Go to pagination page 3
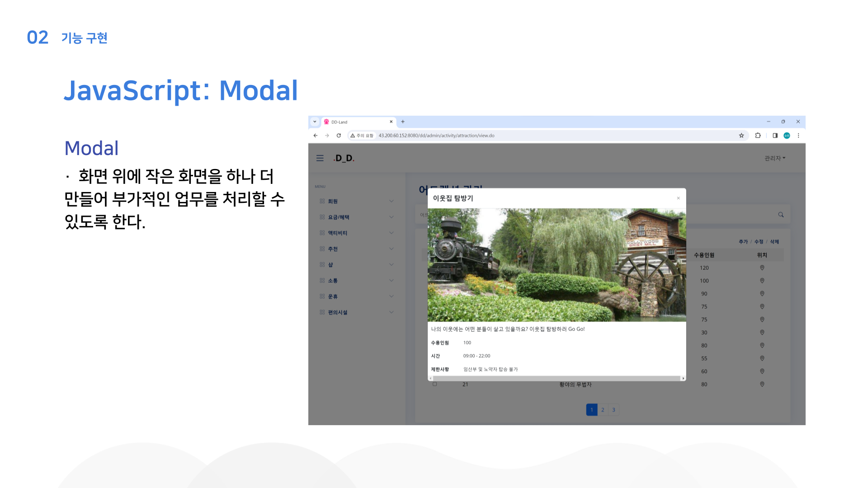868x488 pixels. coord(613,410)
